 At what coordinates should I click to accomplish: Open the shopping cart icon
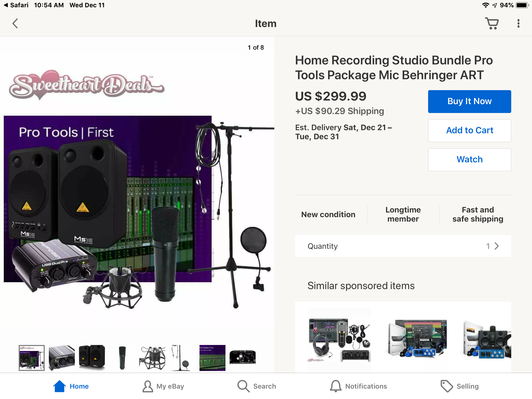tap(492, 24)
